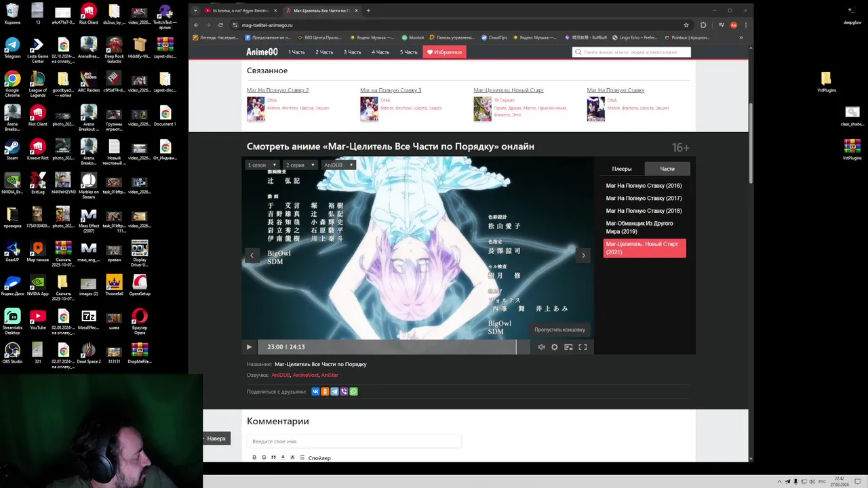Viewport: 868px width, 488px height.
Task: Share the page via WhatsApp icon
Action: click(x=353, y=391)
